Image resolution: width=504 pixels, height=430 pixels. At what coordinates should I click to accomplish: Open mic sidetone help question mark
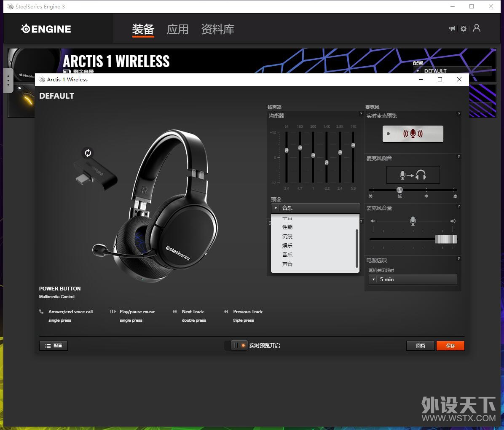458,157
